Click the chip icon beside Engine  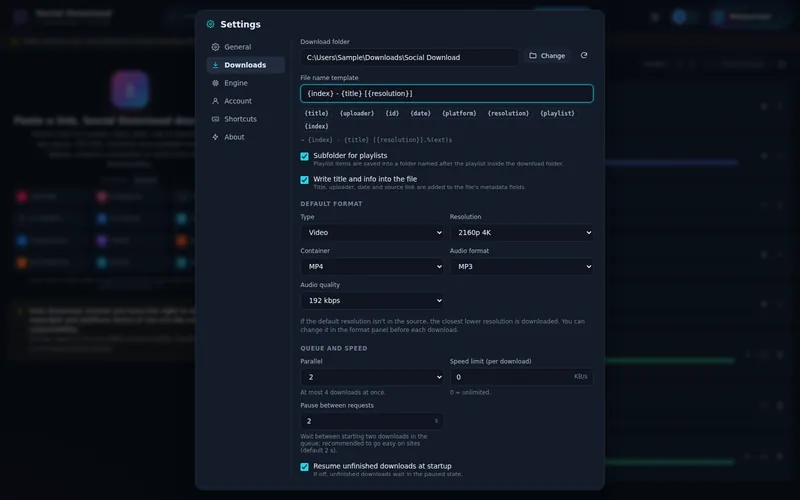215,83
